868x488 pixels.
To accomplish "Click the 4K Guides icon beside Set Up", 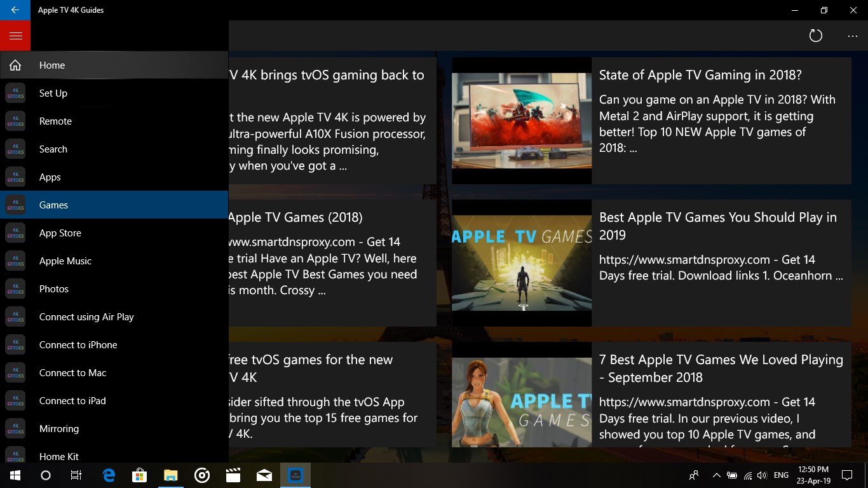I will [x=15, y=93].
